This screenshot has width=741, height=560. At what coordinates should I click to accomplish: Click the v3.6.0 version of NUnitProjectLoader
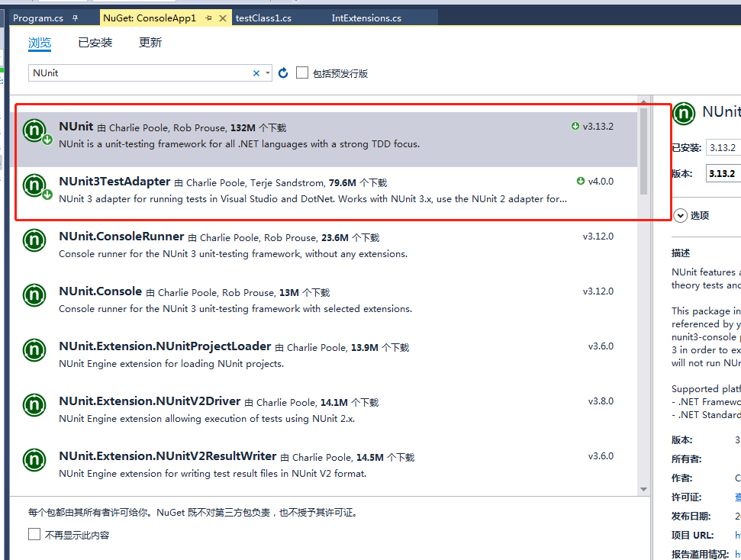pos(601,346)
